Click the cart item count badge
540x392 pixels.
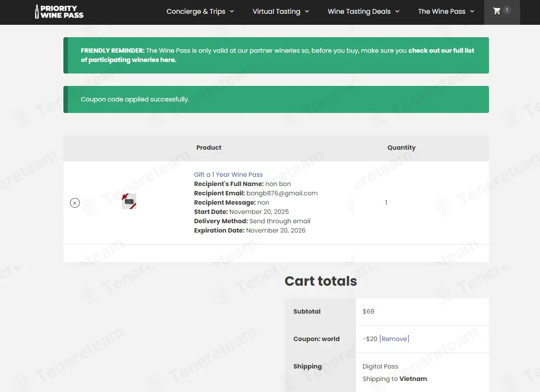(507, 10)
